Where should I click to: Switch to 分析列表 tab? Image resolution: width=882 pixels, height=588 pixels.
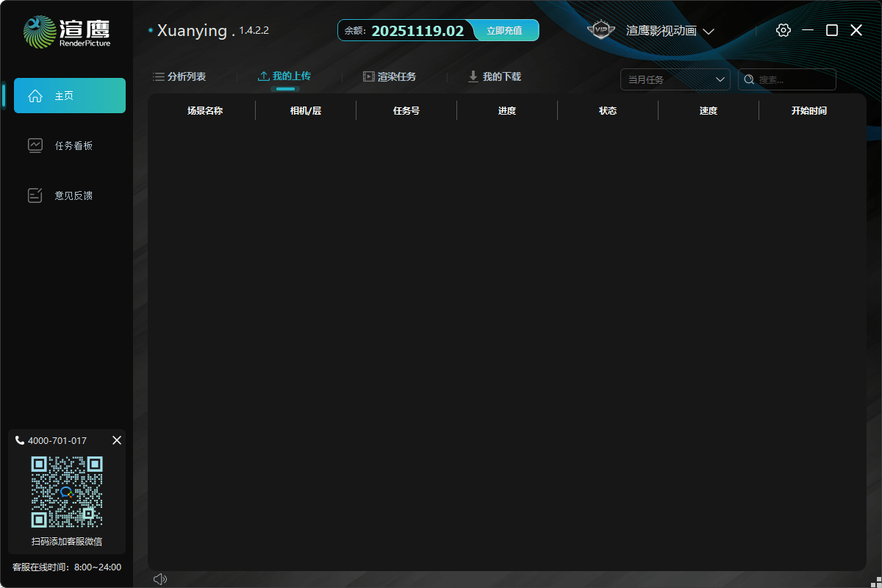(179, 76)
